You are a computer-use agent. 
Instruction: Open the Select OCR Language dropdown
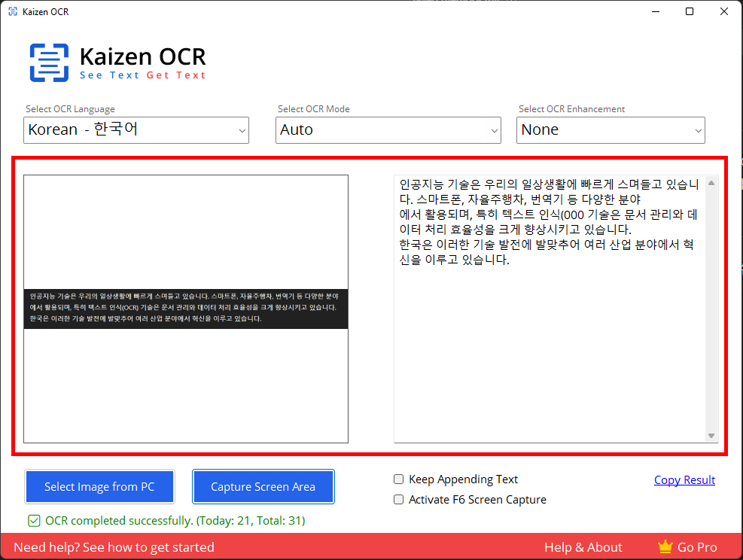(136, 130)
